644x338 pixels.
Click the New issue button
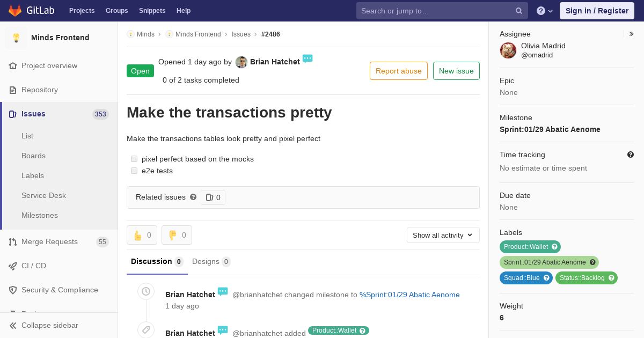click(x=456, y=71)
